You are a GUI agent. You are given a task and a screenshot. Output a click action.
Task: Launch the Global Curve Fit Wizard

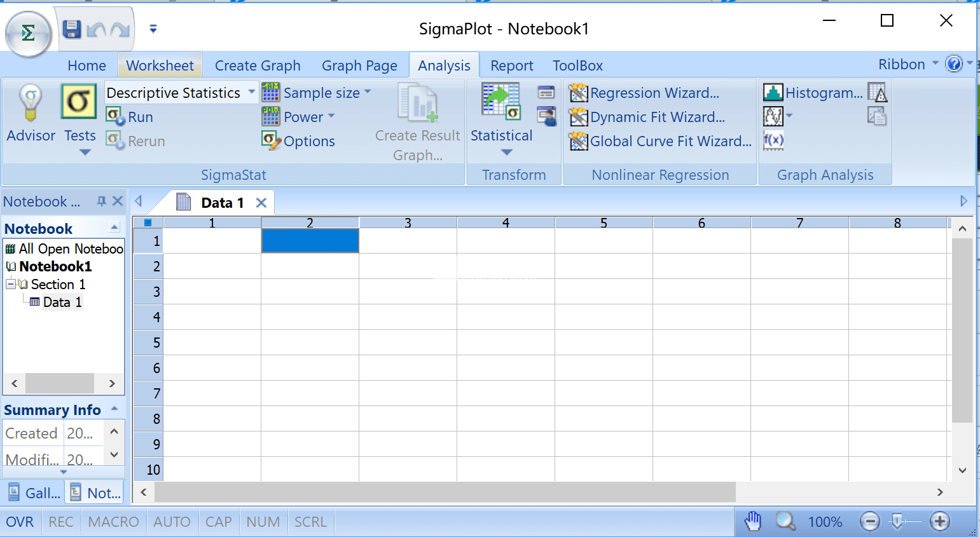660,141
